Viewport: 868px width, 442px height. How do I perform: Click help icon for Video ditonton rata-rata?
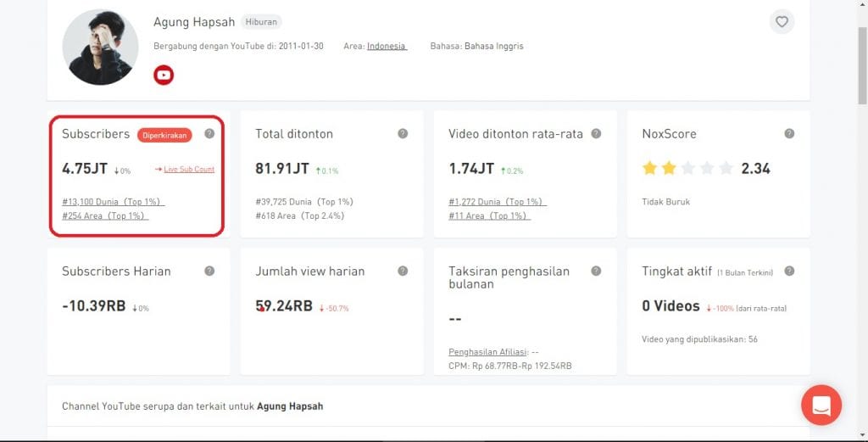coord(596,133)
